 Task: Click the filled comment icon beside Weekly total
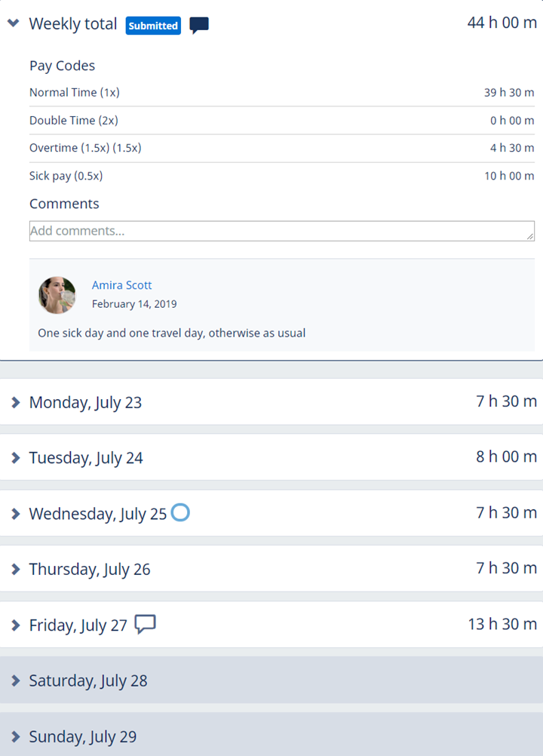coord(199,26)
